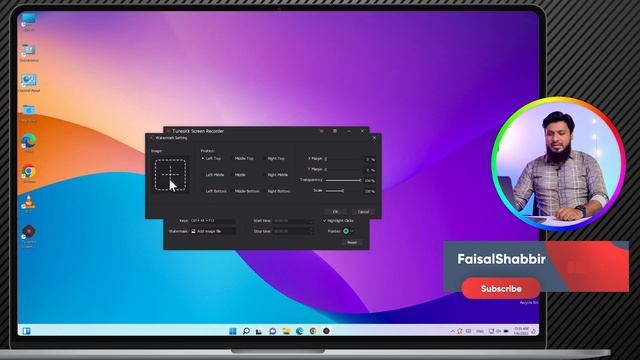Open the TunesKit Screen Recorder desktop shortcut

click(x=29, y=234)
